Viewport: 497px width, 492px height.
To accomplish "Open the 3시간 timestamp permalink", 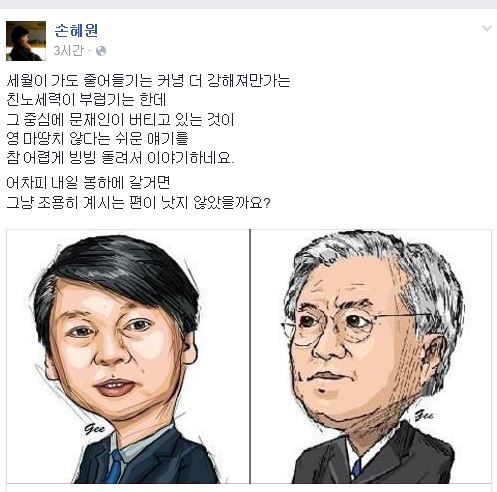I will (x=68, y=51).
